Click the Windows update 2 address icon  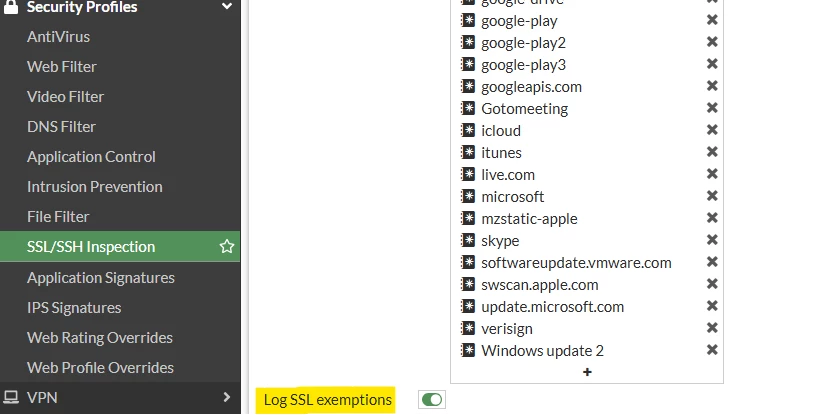[468, 350]
